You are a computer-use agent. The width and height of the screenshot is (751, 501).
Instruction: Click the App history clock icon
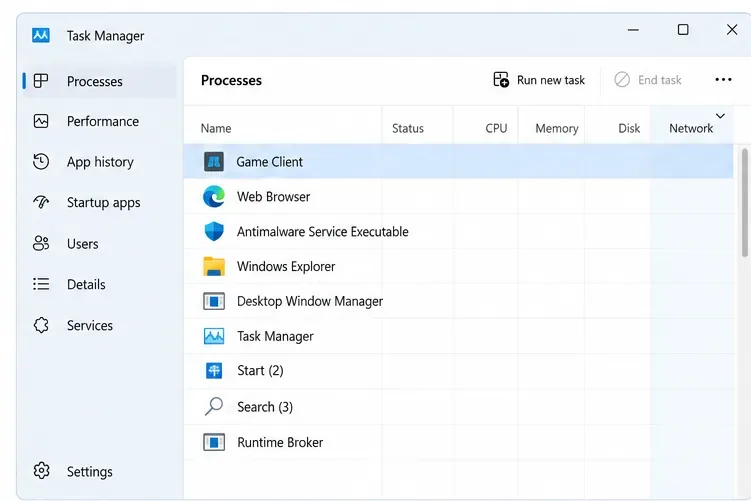[x=41, y=162]
